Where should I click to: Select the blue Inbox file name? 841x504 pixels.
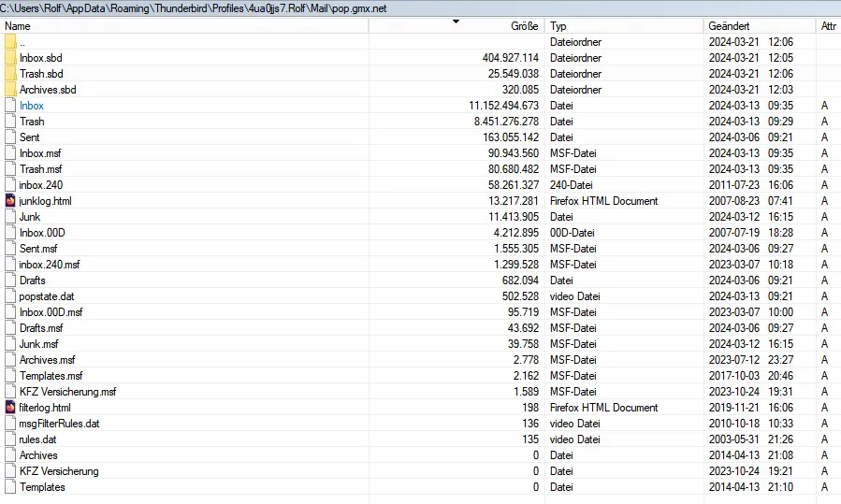31,106
